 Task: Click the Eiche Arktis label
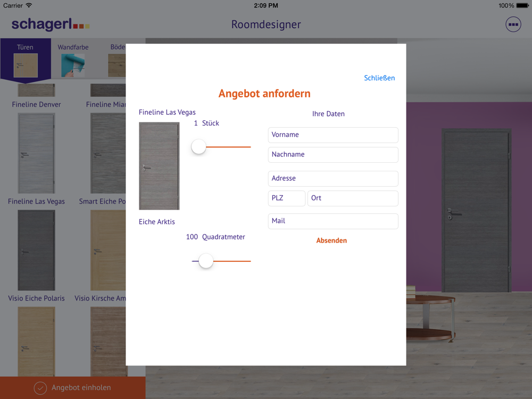(157, 222)
